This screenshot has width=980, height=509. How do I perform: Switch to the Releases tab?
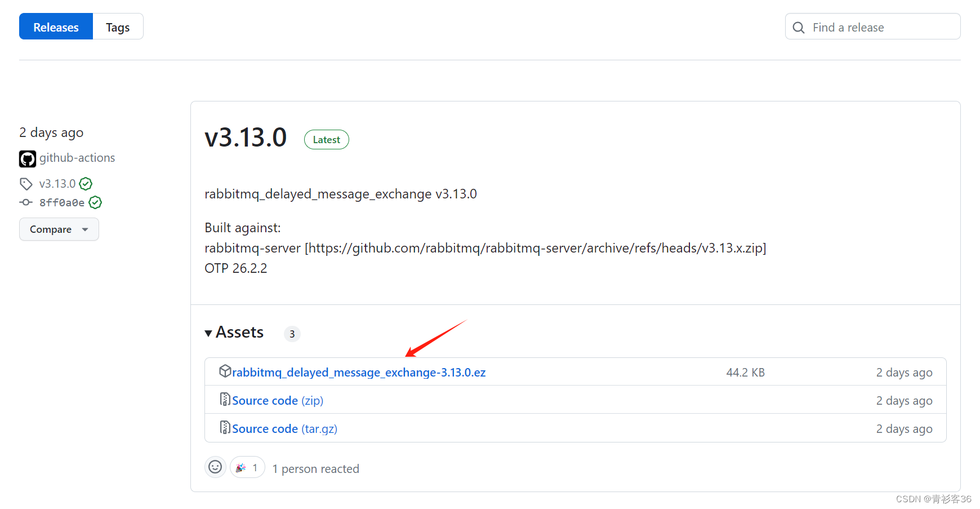pyautogui.click(x=56, y=26)
